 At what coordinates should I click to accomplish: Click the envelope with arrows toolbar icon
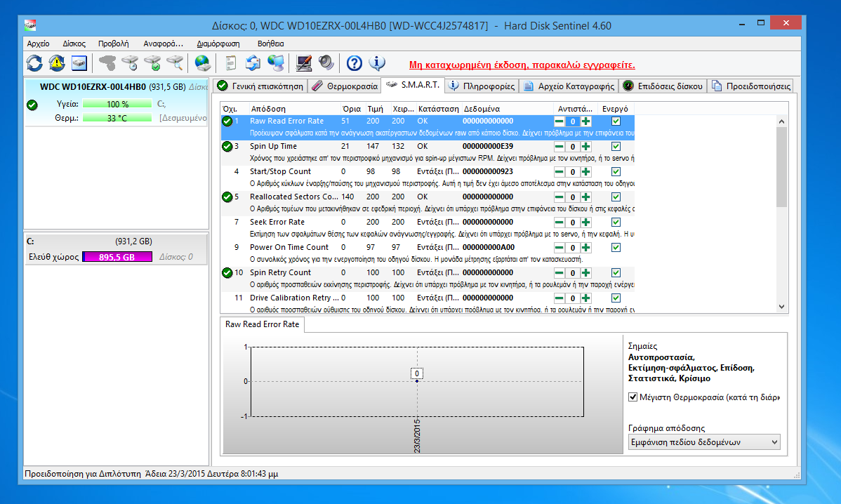click(253, 63)
